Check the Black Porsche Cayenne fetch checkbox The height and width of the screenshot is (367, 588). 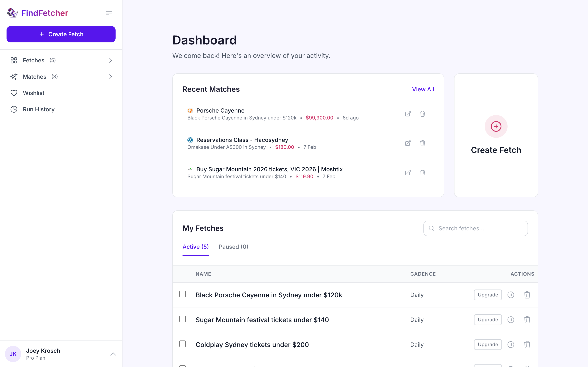point(183,294)
